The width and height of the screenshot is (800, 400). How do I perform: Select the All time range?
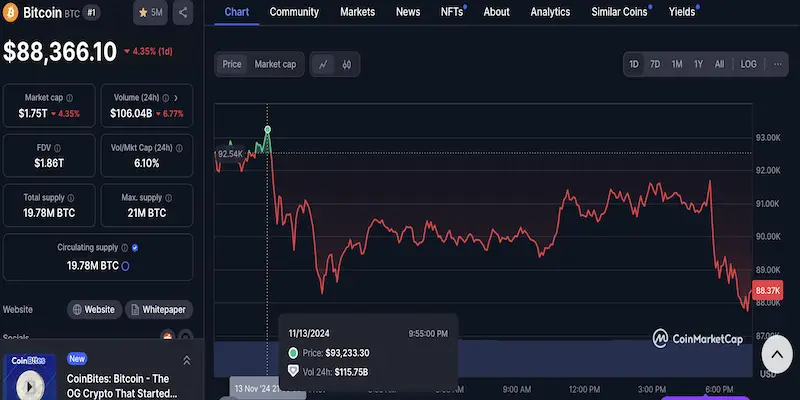tap(719, 64)
